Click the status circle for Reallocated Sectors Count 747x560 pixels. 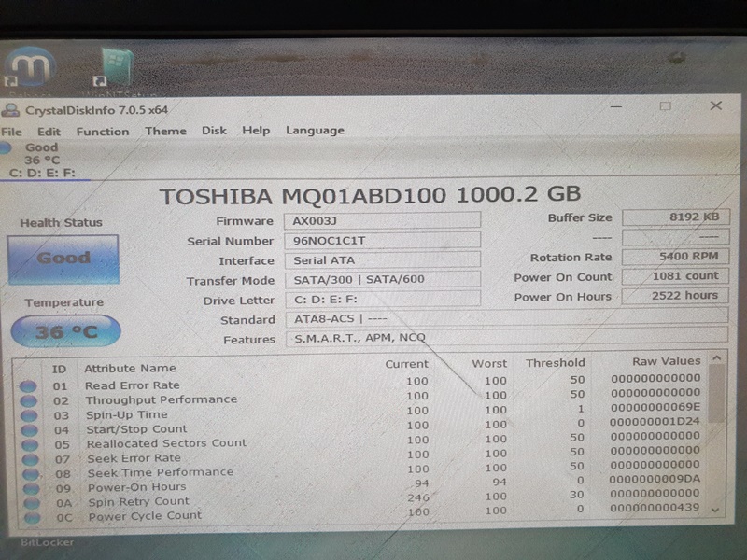[x=30, y=445]
